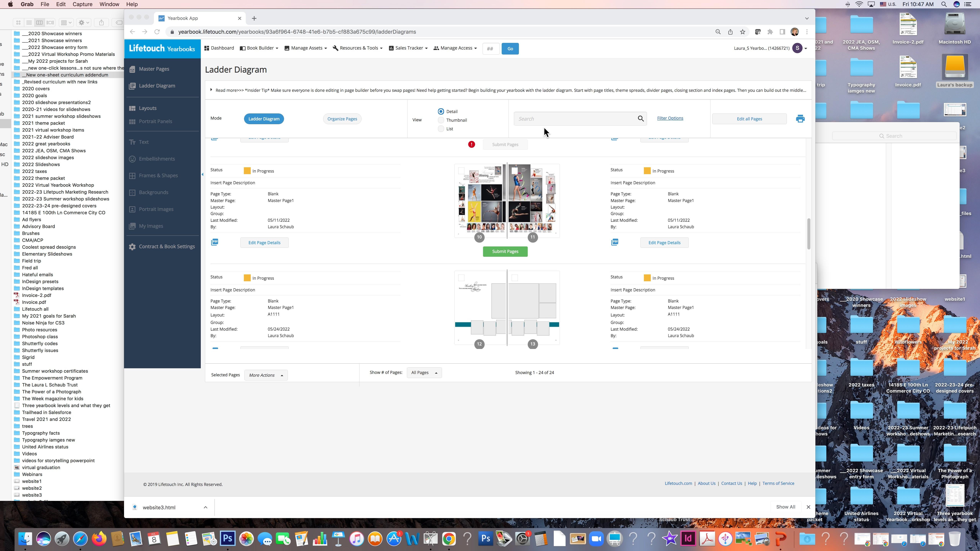This screenshot has height=551, width=980.
Task: Open a new Chrome tab
Action: [254, 18]
